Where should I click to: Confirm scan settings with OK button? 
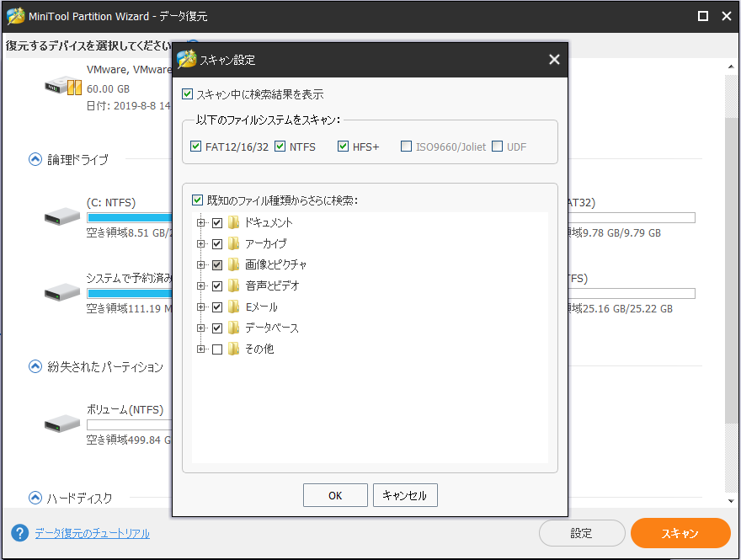[335, 495]
